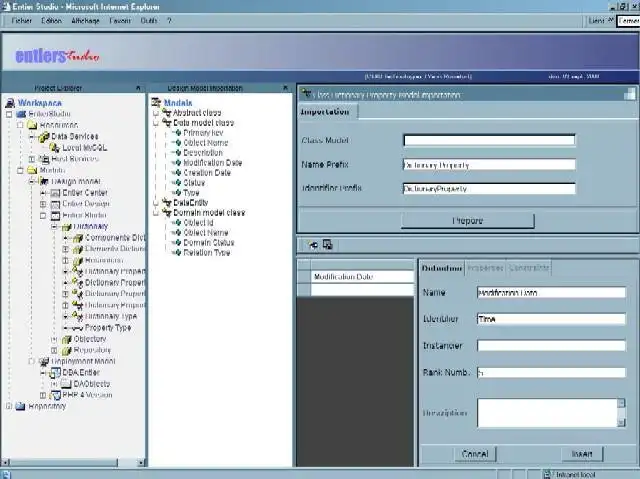Click the Entier Center module icon
Image resolution: width=640 pixels, height=479 pixels.
pyautogui.click(x=55, y=193)
